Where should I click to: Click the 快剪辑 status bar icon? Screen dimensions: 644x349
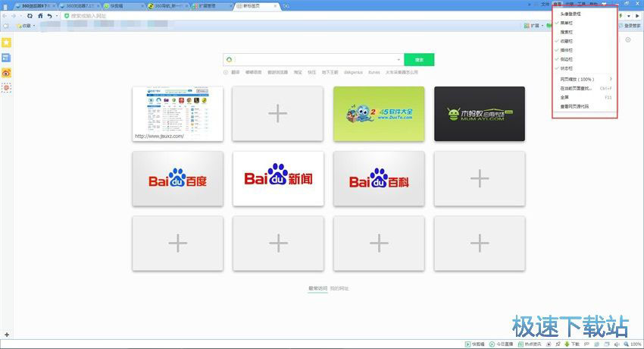point(475,344)
